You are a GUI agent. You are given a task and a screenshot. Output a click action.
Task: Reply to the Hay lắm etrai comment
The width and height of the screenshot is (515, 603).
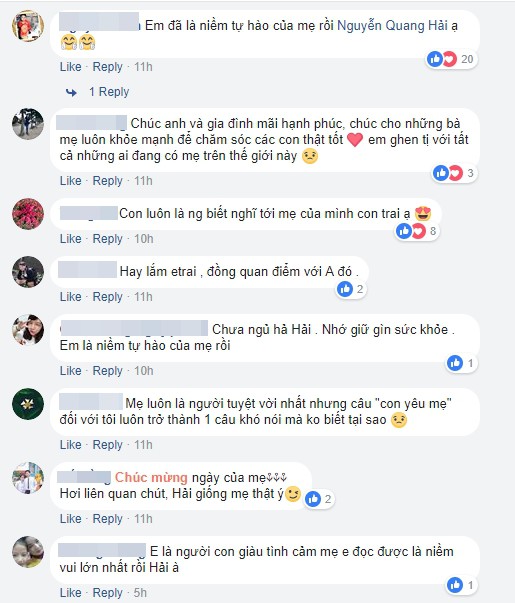pos(107,297)
